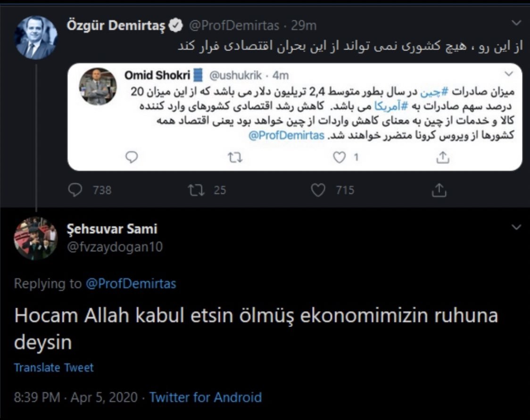This screenshot has height=420, width=530.
Task: Like the quoted Omid Shokri tweet
Action: tap(339, 157)
